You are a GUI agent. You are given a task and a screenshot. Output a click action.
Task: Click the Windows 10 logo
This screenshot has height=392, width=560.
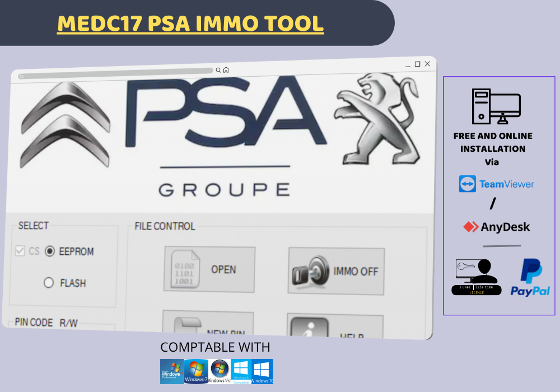[262, 372]
